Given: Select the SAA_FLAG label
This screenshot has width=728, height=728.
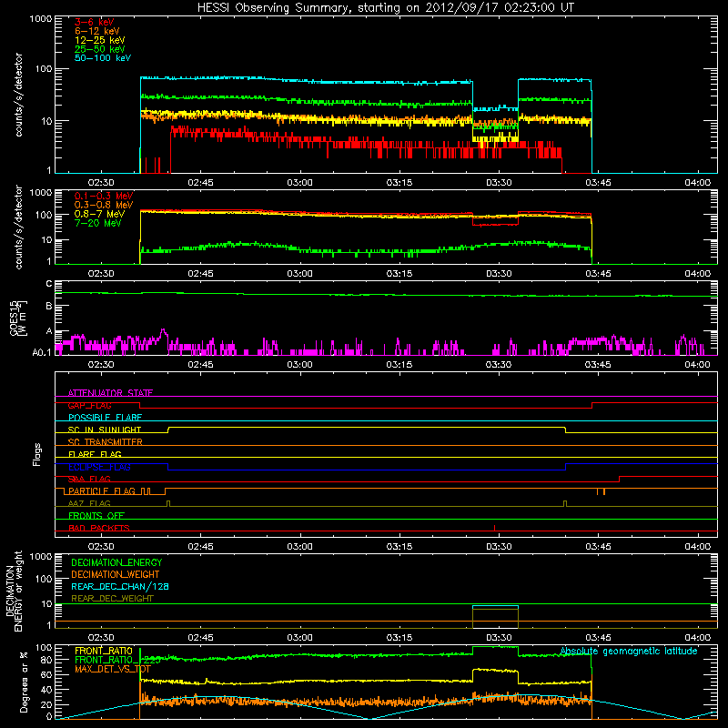Looking at the screenshot, I should click(89, 480).
